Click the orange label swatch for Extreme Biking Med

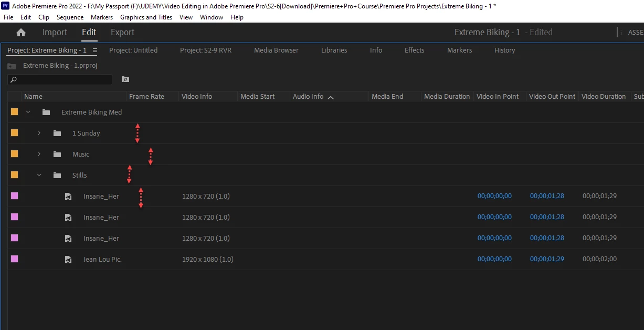14,112
